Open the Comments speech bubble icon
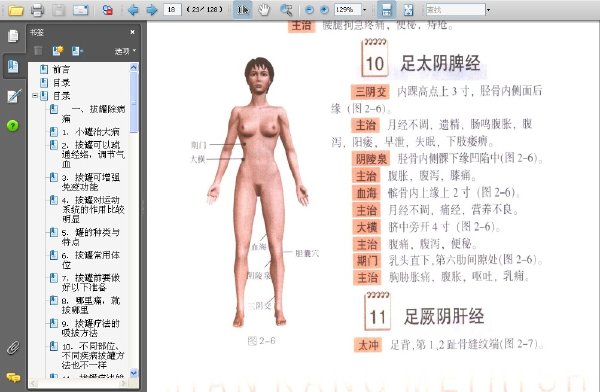This screenshot has height=392, width=600. click(13, 377)
